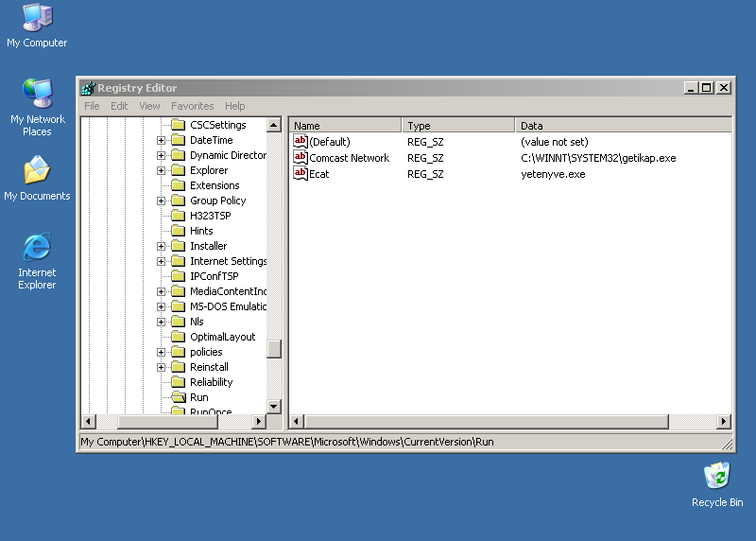Click the policies folder icon
Screen dimensions: 756x541
pos(179,352)
